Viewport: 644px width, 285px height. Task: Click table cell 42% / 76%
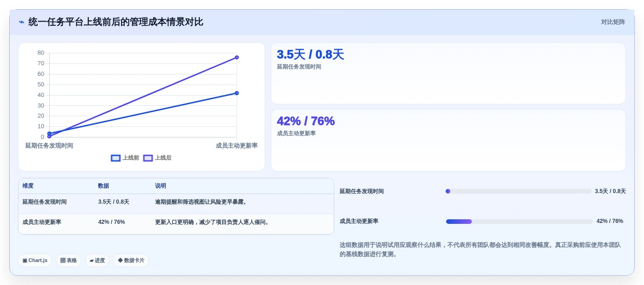coord(111,222)
